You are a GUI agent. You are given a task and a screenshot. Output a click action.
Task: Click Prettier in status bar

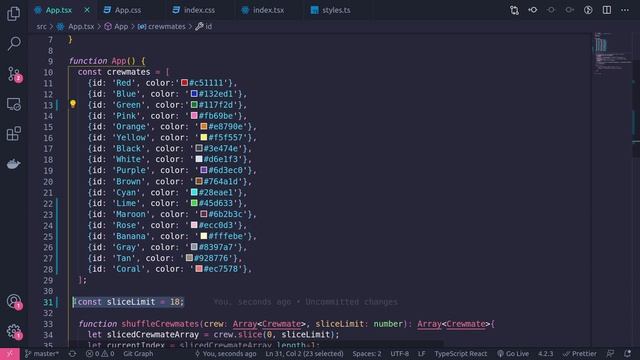[580, 354]
